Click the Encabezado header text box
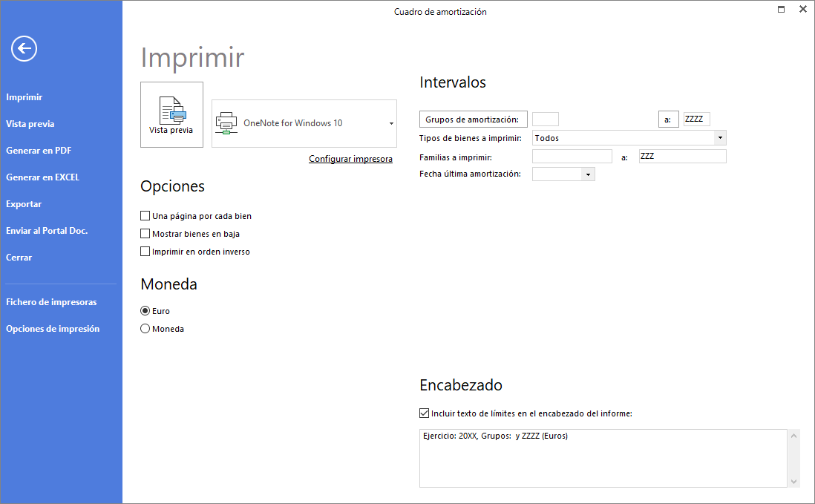The height and width of the screenshot is (504, 815). [x=603, y=458]
